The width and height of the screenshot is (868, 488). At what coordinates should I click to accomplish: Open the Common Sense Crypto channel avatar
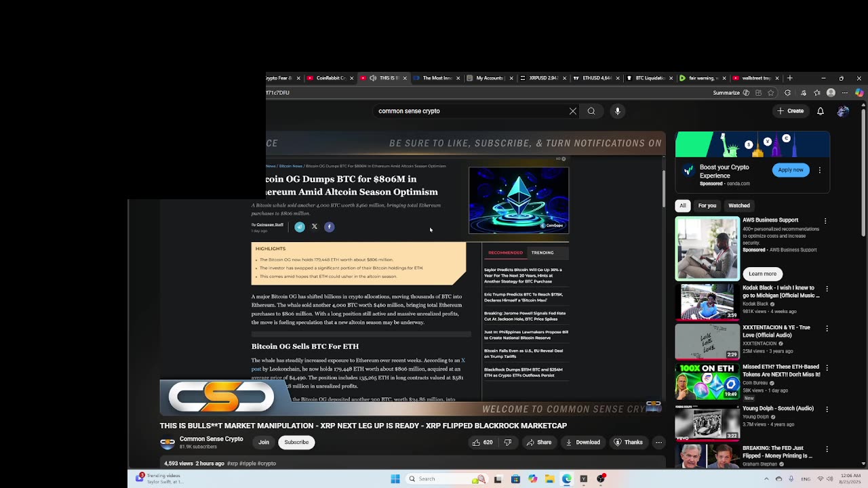click(x=167, y=443)
